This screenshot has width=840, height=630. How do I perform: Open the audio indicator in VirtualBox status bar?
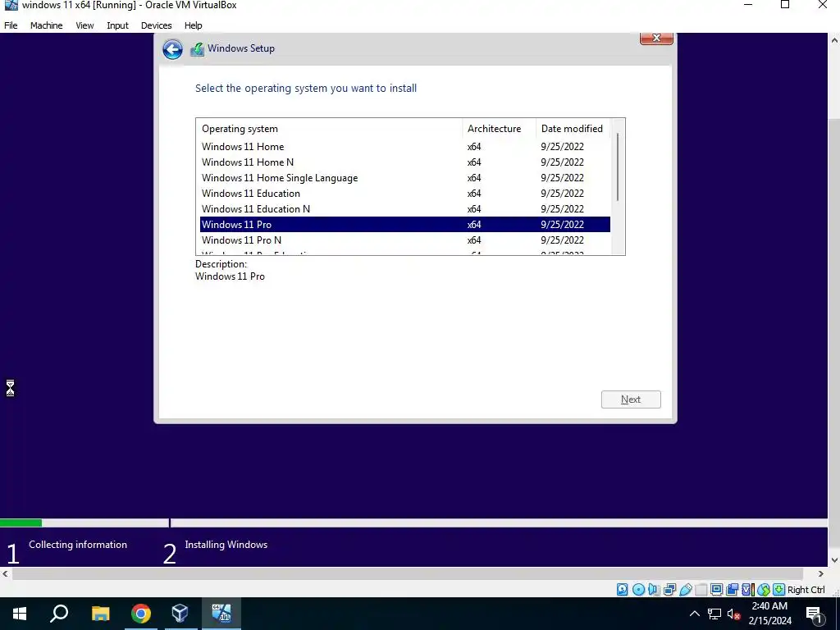pyautogui.click(x=654, y=589)
